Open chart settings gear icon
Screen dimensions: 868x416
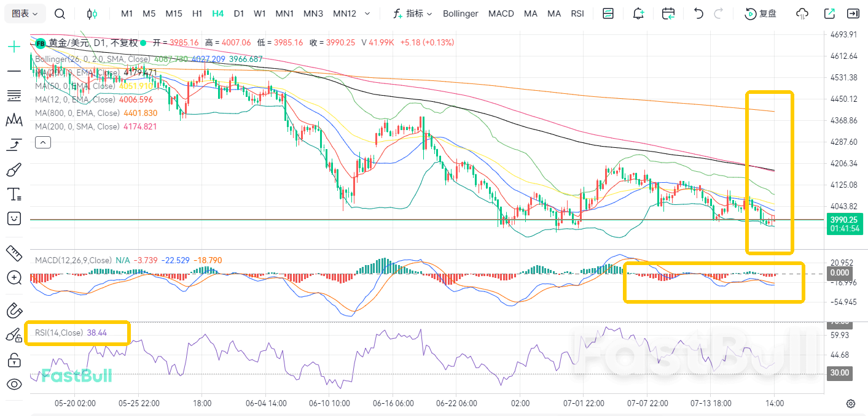point(851,403)
